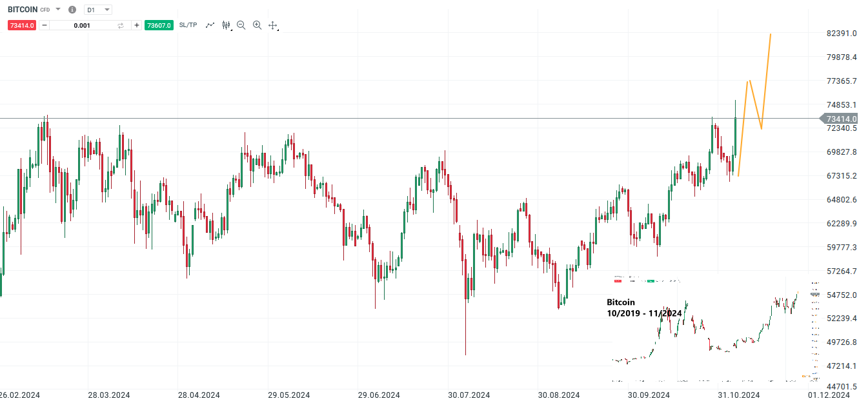Open the SL/TP settings control
Viewport: 868px width, 403px height.
188,25
